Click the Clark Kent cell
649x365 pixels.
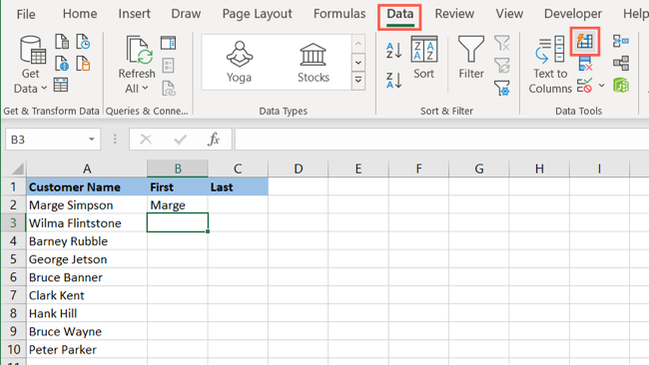[87, 295]
